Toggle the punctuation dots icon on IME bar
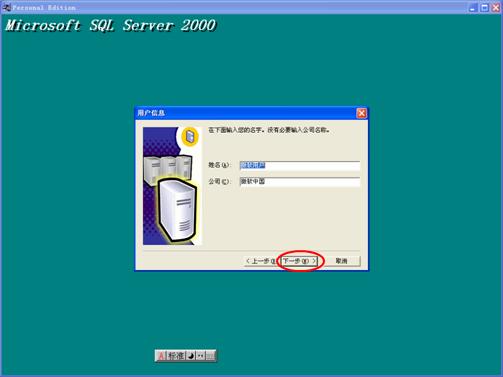 [201, 356]
